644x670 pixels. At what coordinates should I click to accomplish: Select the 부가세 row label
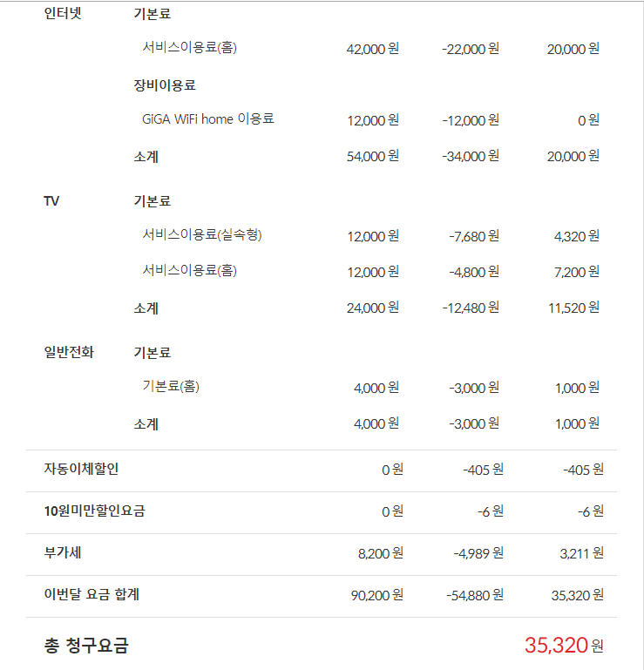coord(62,553)
